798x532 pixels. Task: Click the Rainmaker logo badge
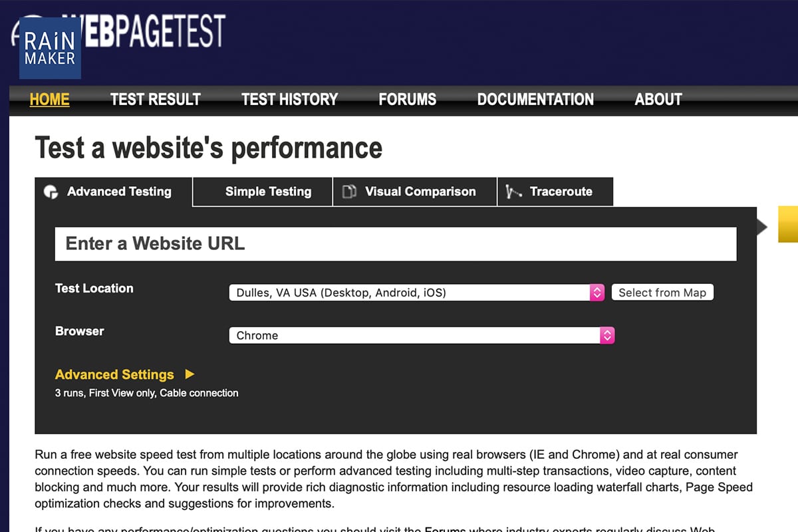click(50, 49)
